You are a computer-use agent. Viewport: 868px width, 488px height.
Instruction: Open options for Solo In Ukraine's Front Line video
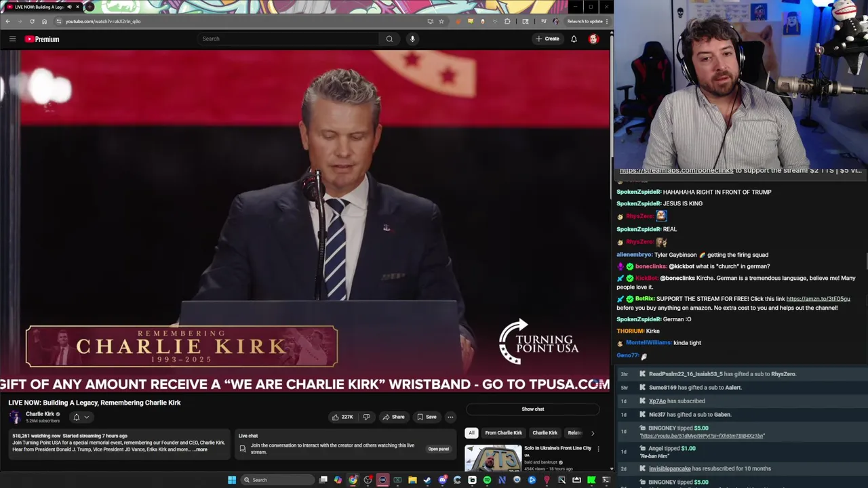click(598, 449)
